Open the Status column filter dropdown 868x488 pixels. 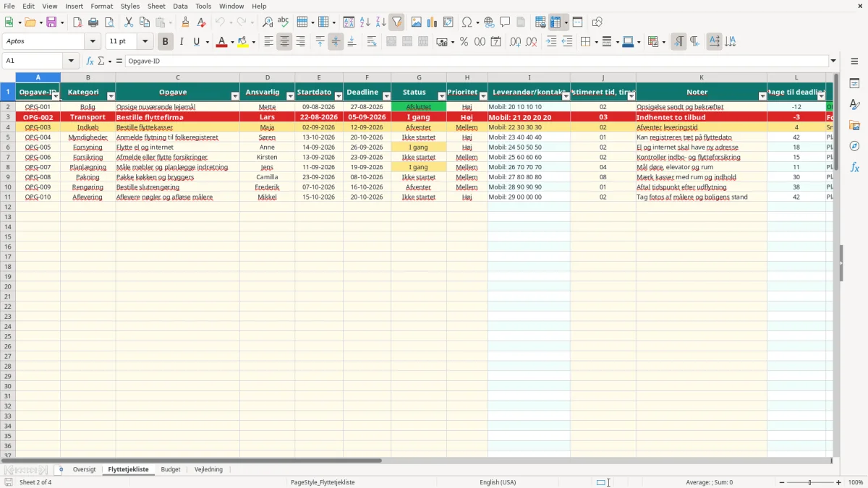(x=442, y=96)
